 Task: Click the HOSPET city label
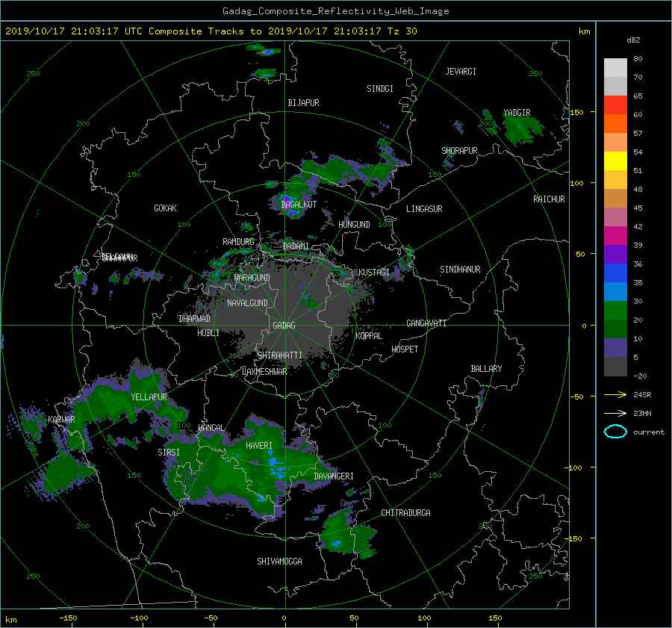(x=405, y=349)
